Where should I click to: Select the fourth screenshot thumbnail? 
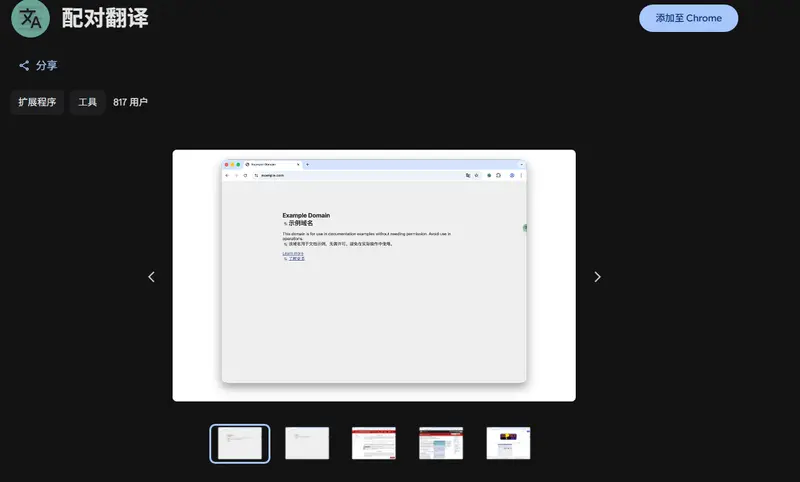pos(441,443)
